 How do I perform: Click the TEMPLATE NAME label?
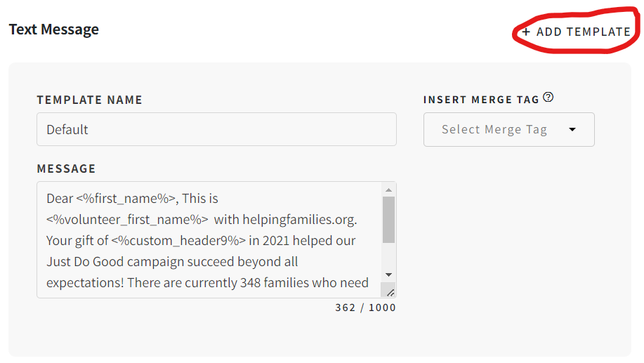[x=89, y=100]
